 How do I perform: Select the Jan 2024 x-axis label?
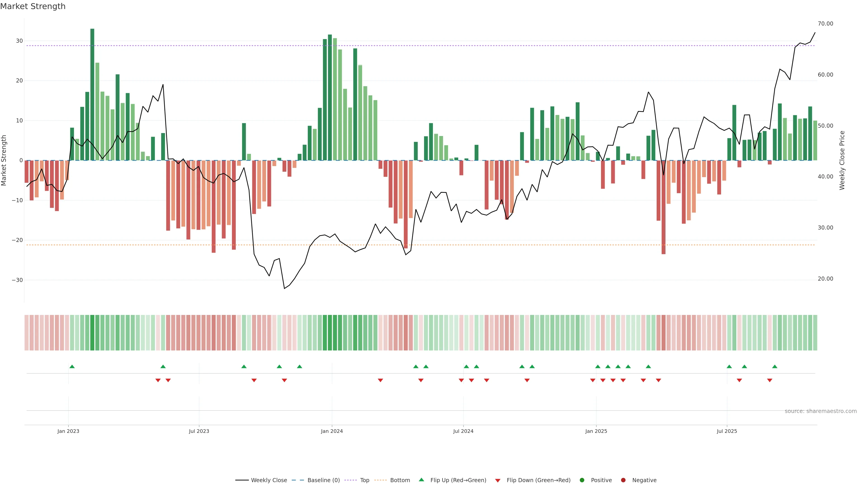332,431
